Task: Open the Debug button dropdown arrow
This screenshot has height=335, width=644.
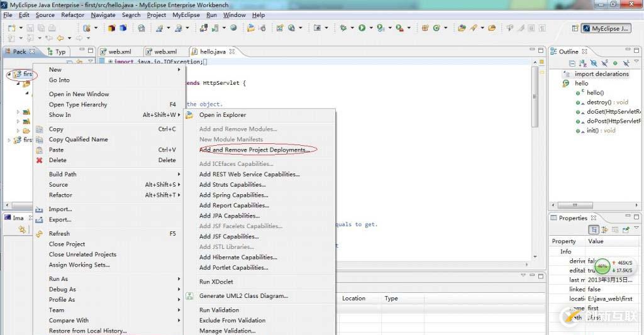Action: (352, 28)
